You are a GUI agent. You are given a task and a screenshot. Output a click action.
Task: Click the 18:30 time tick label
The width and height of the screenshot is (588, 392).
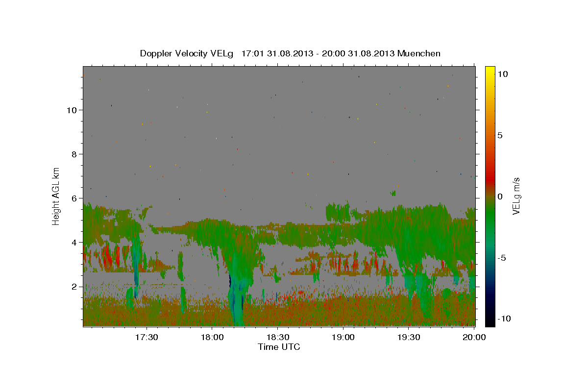pyautogui.click(x=278, y=337)
